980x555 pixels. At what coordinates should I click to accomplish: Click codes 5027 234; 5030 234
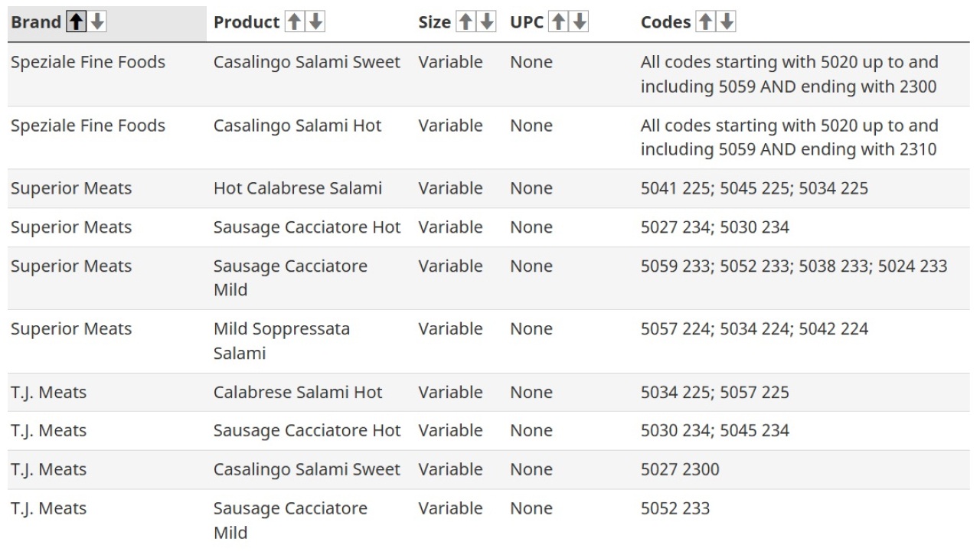(x=715, y=227)
